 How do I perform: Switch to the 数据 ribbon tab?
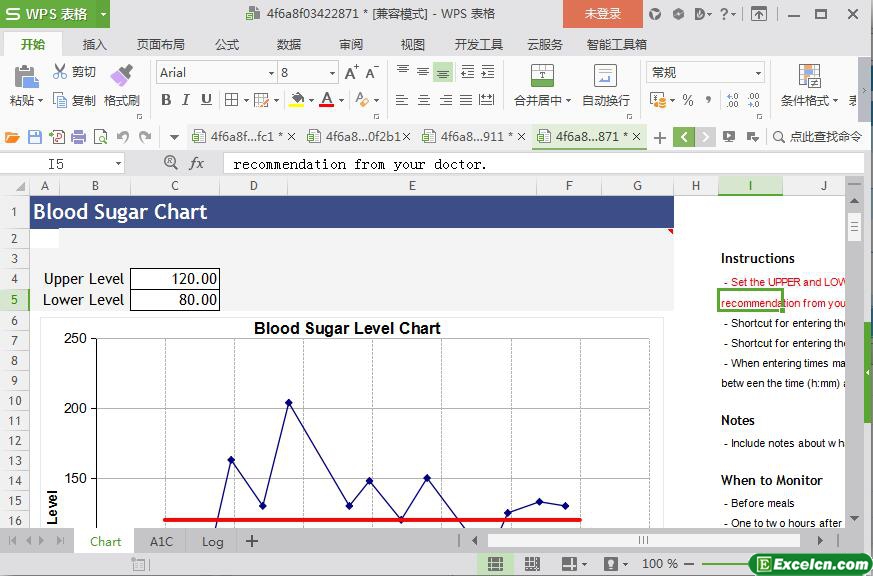click(x=289, y=45)
